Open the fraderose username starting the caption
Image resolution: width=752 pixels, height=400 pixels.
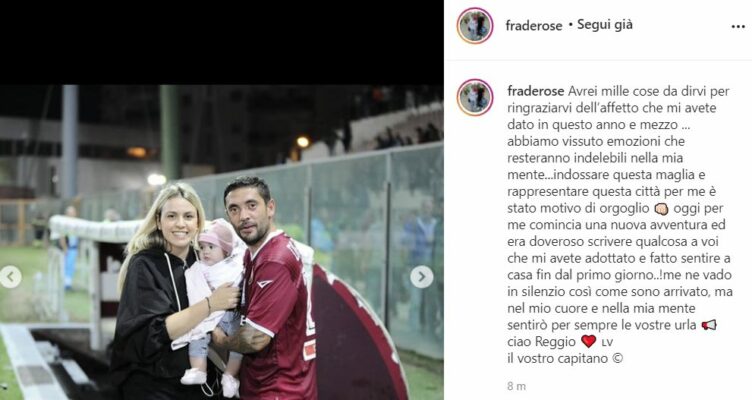point(536,91)
